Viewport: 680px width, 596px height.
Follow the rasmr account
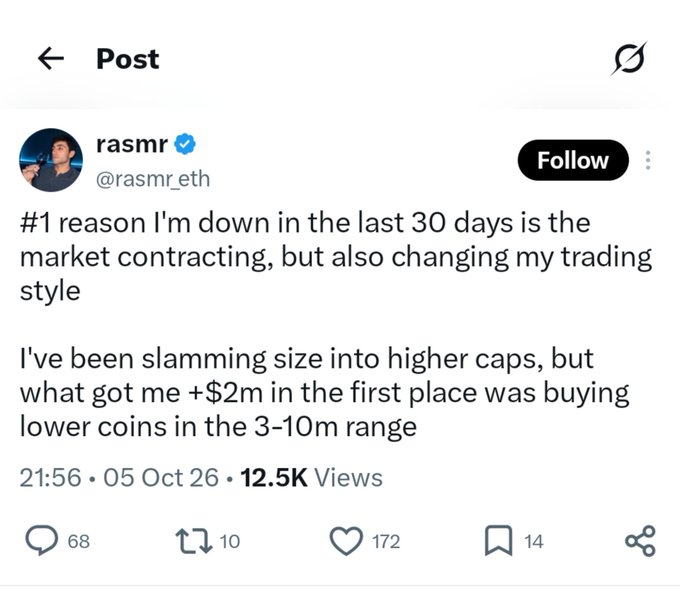[x=573, y=160]
